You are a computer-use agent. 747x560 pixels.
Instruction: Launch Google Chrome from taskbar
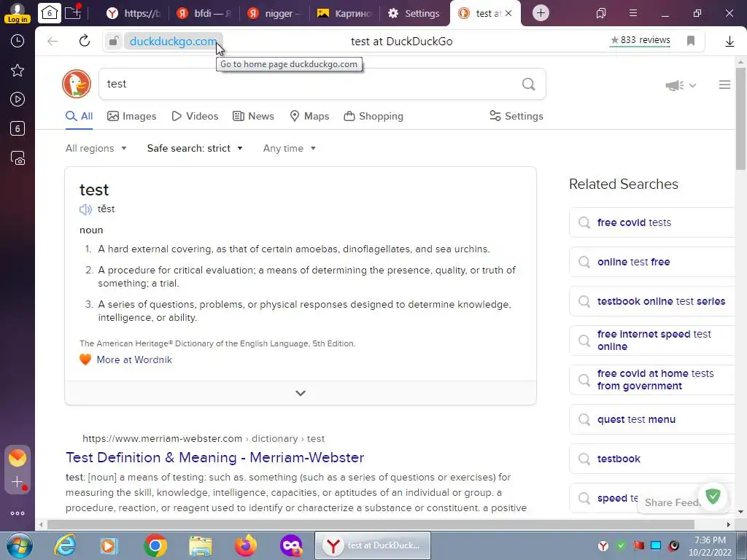155,545
